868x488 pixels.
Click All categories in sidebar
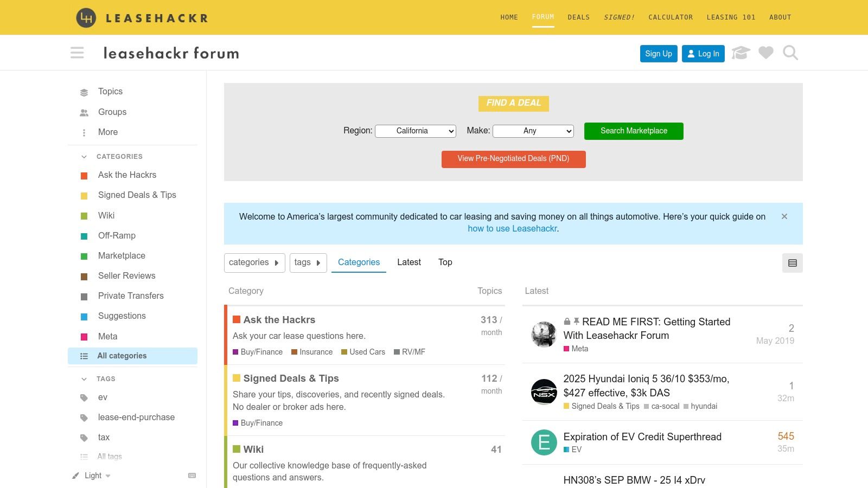[132, 356]
